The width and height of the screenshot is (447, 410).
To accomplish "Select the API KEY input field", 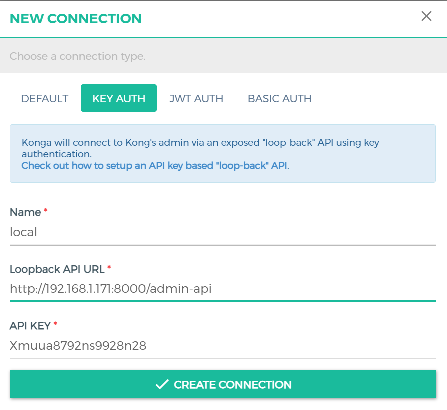I will click(x=223, y=346).
